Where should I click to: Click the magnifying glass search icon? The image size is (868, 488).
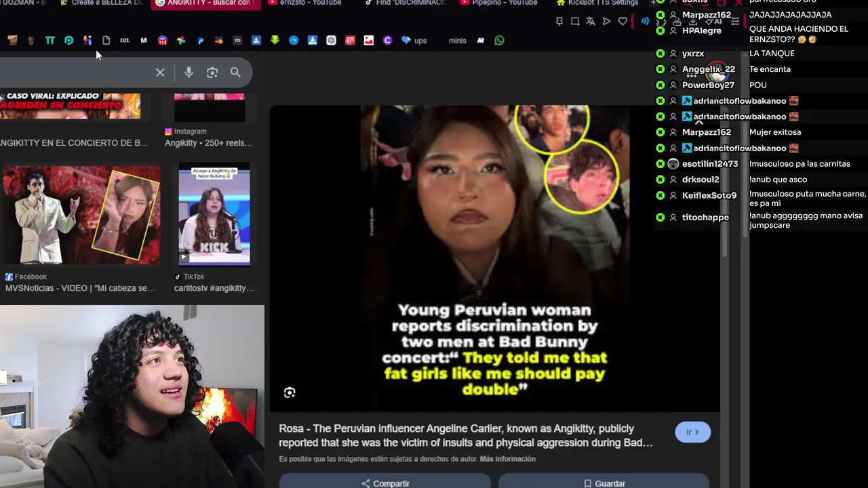point(235,73)
